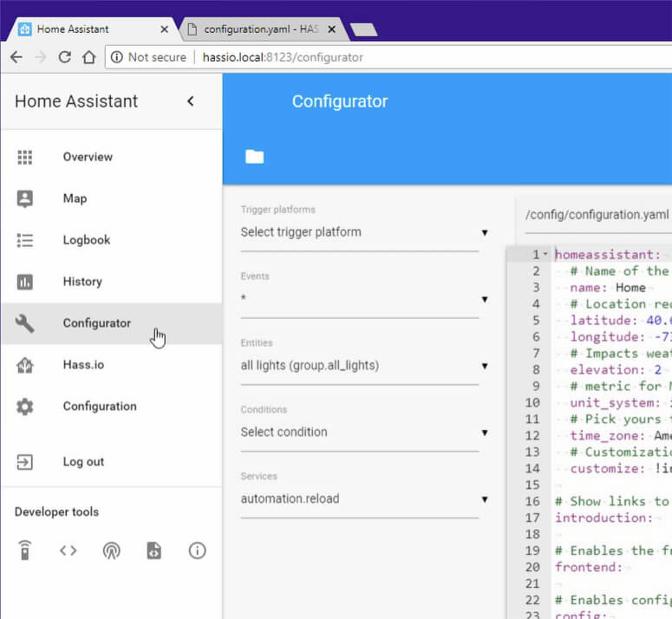
Task: Switch to the Home Assistant browser tab
Action: [x=92, y=29]
